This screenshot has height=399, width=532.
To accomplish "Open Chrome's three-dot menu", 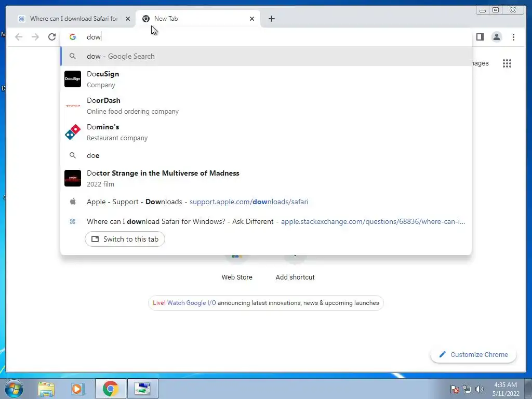I will (513, 37).
